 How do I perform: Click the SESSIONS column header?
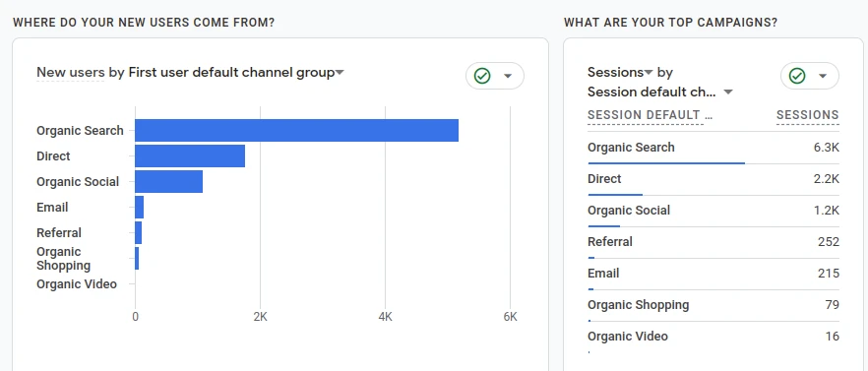[808, 115]
